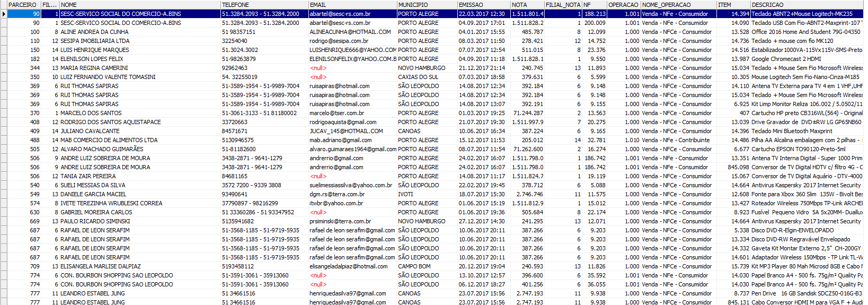Select the nota value 2.746.746
This screenshot has height=305, width=868.
click(527, 194)
